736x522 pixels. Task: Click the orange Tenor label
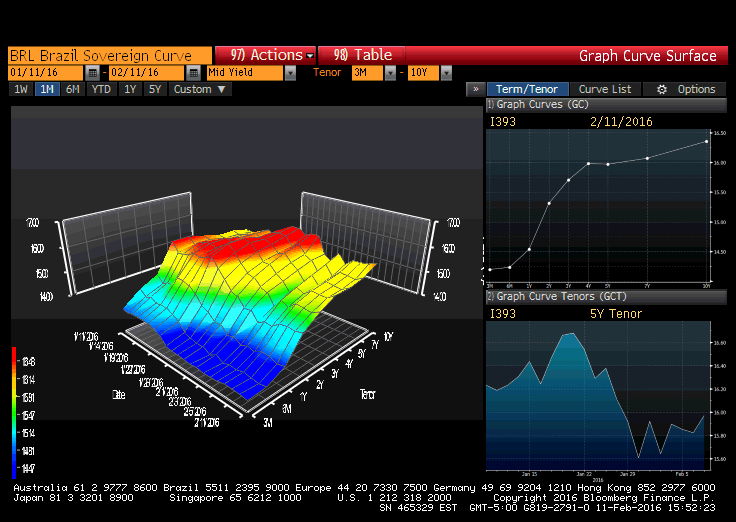(x=327, y=73)
